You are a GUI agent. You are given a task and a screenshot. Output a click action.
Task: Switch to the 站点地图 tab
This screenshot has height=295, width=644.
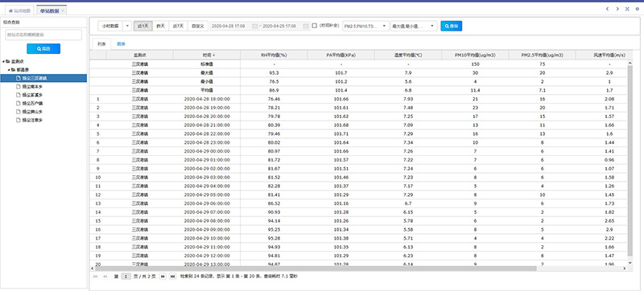tap(19, 10)
